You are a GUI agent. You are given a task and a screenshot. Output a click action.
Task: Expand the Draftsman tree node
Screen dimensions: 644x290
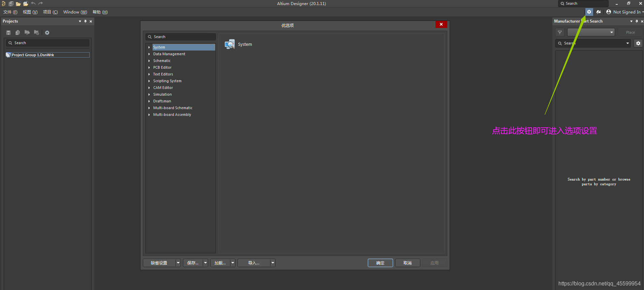(149, 101)
